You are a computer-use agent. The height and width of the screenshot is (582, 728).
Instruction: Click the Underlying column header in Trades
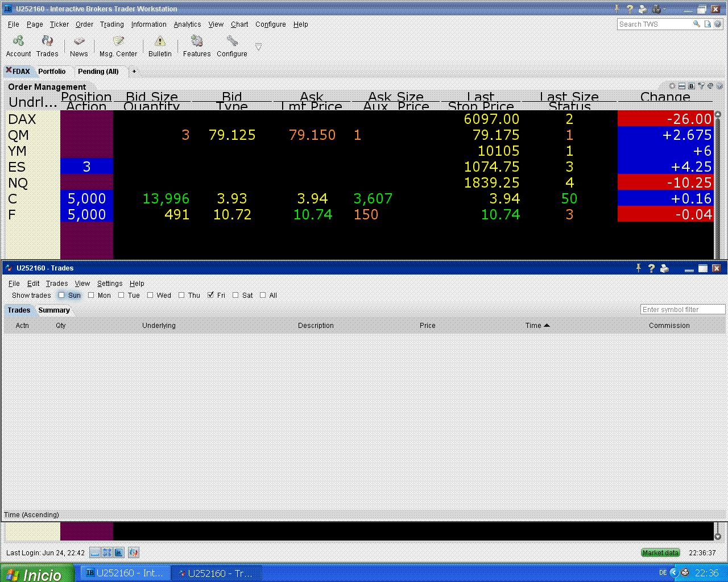[x=159, y=326]
